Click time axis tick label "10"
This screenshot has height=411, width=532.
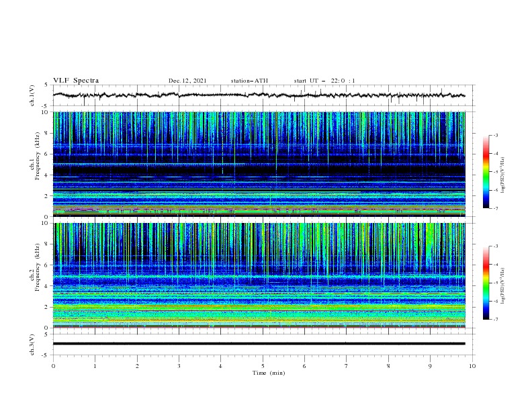(472, 366)
